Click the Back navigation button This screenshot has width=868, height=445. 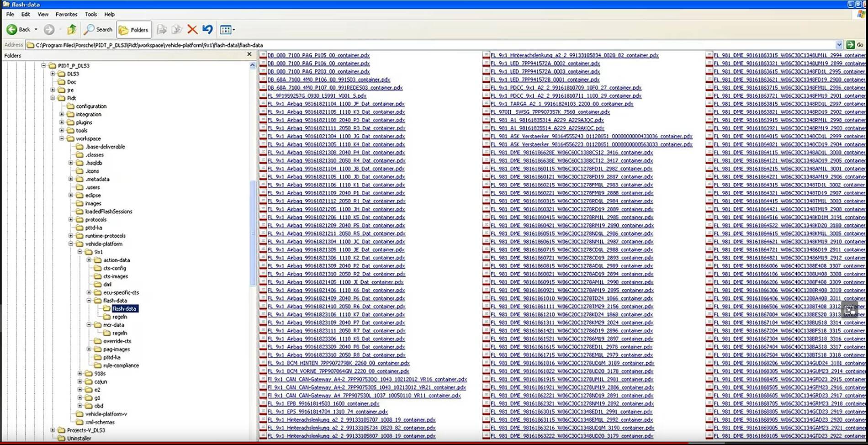pyautogui.click(x=18, y=30)
